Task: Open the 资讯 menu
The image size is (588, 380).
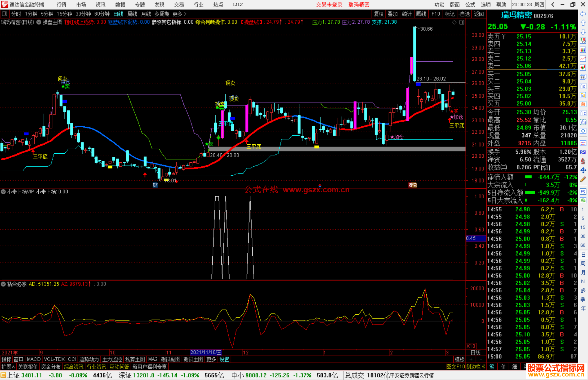Action: click(x=100, y=4)
